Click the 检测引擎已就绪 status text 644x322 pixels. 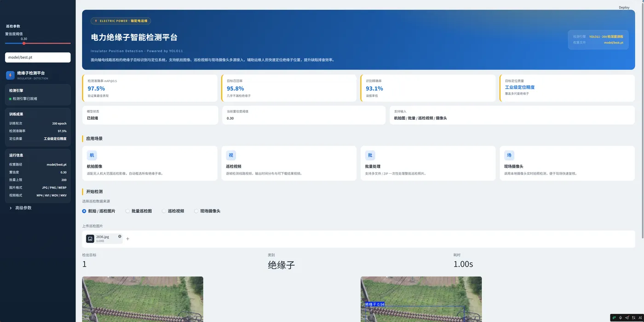coord(25,99)
